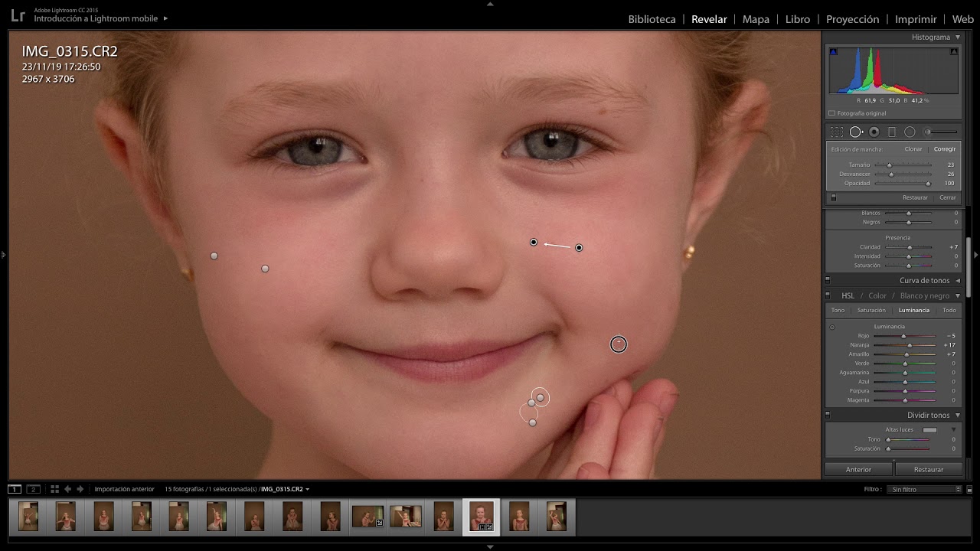Toggle the spot removal panel on/off switch
980x551 pixels.
coord(834,197)
